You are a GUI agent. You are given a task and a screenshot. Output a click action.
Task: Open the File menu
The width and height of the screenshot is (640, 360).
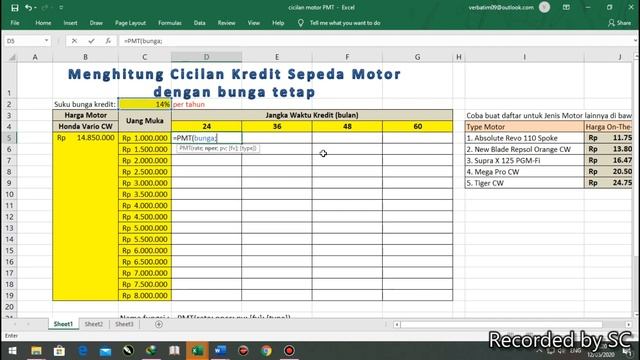[x=15, y=23]
